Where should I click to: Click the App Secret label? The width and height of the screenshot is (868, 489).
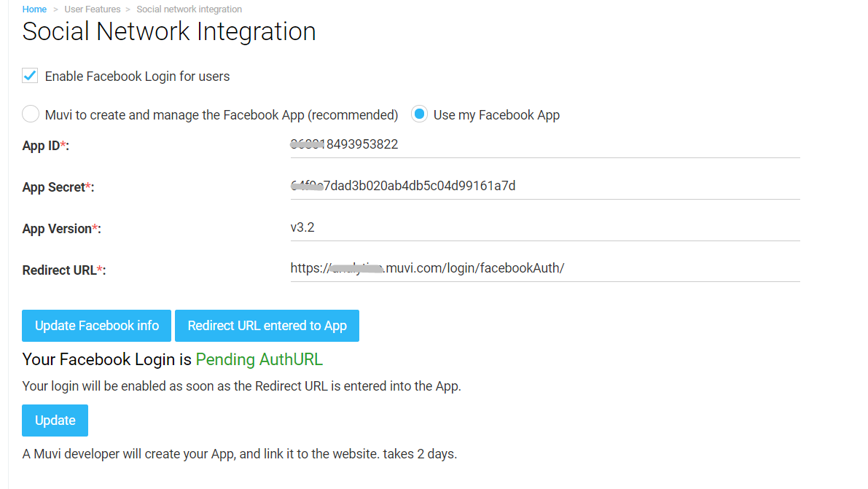(x=58, y=187)
